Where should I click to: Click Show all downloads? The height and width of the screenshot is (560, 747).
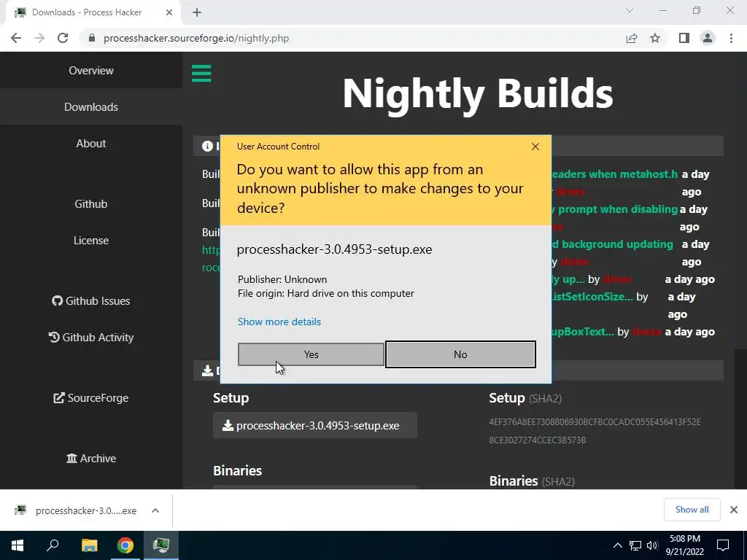pyautogui.click(x=692, y=510)
